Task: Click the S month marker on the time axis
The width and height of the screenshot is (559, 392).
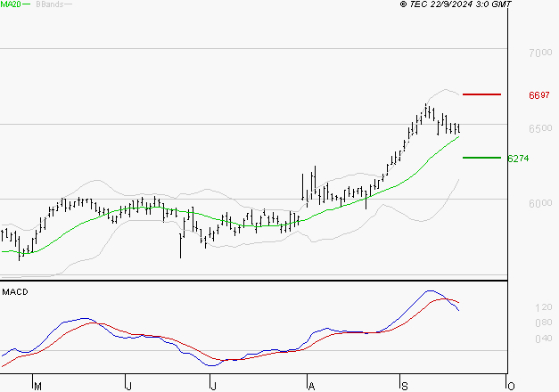Action: [405, 387]
